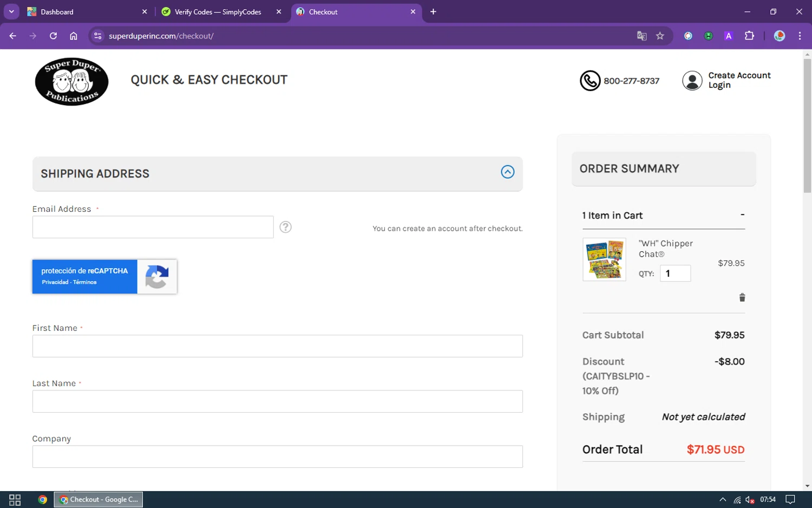Click the Login link
The height and width of the screenshot is (508, 812).
[x=719, y=85]
